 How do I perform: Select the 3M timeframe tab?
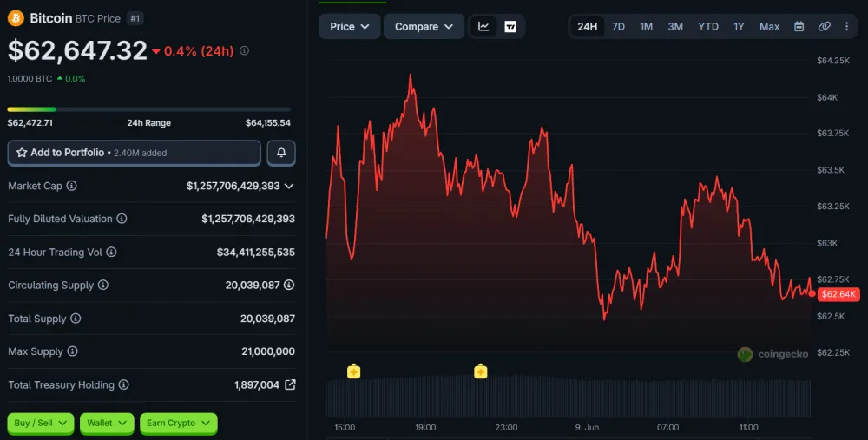tap(675, 27)
